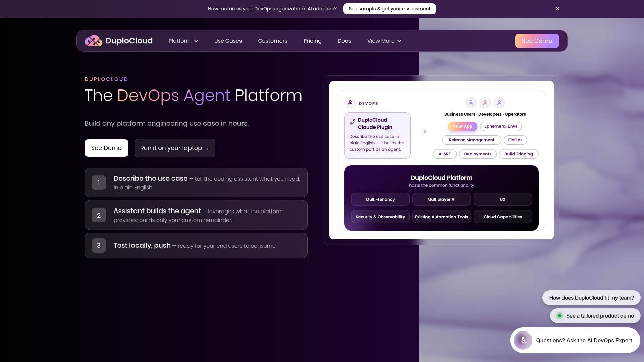The image size is (644, 362).
Task: Click the FinOps pill
Action: 515,140
